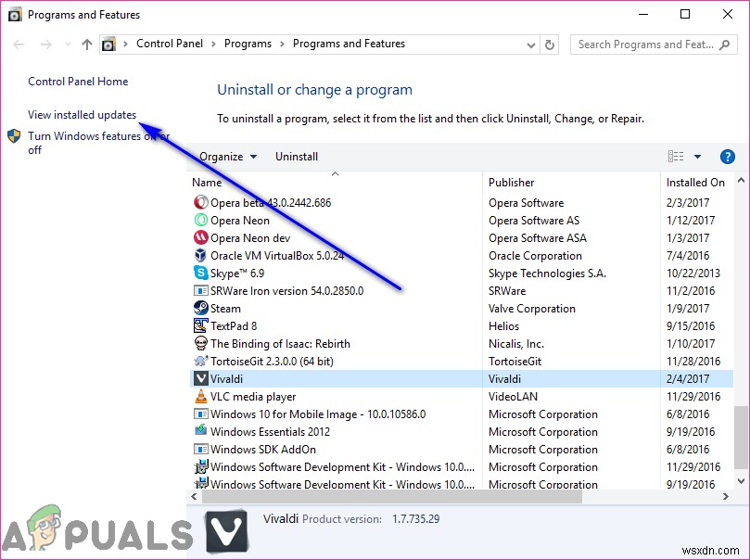Select the VLC media player cone icon

pyautogui.click(x=199, y=397)
